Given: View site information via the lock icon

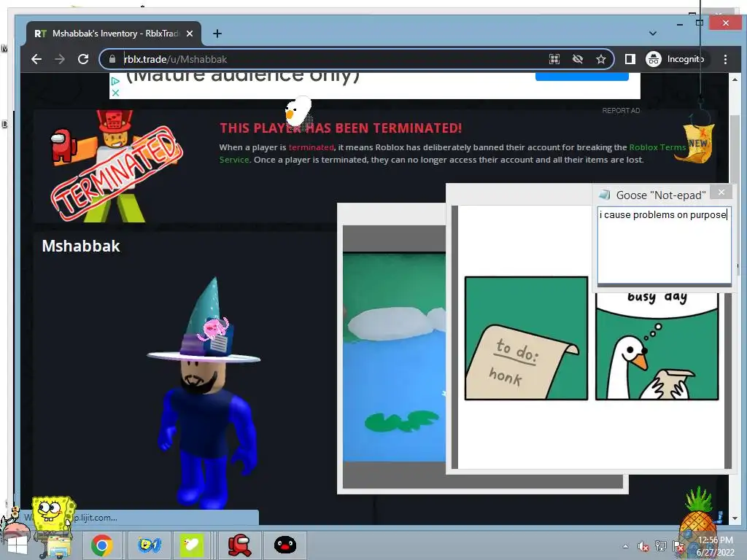Looking at the screenshot, I should (112, 59).
